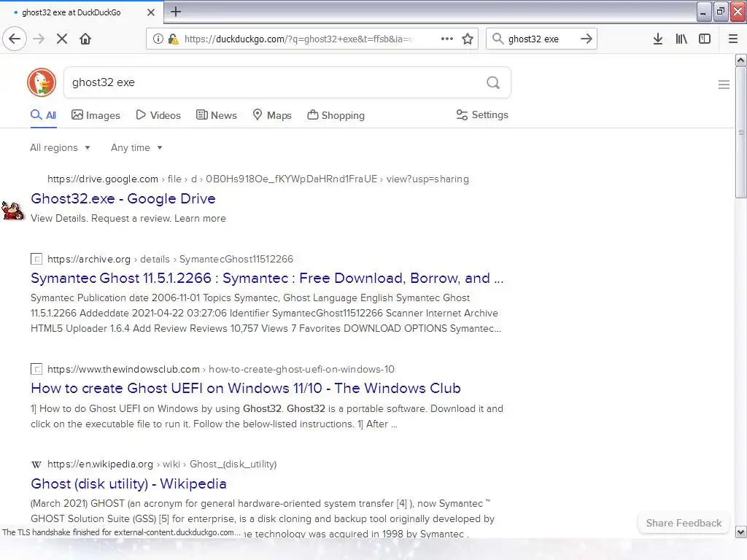Click the DuckDuckGo duck logo
This screenshot has width=747, height=560.
tap(42, 82)
